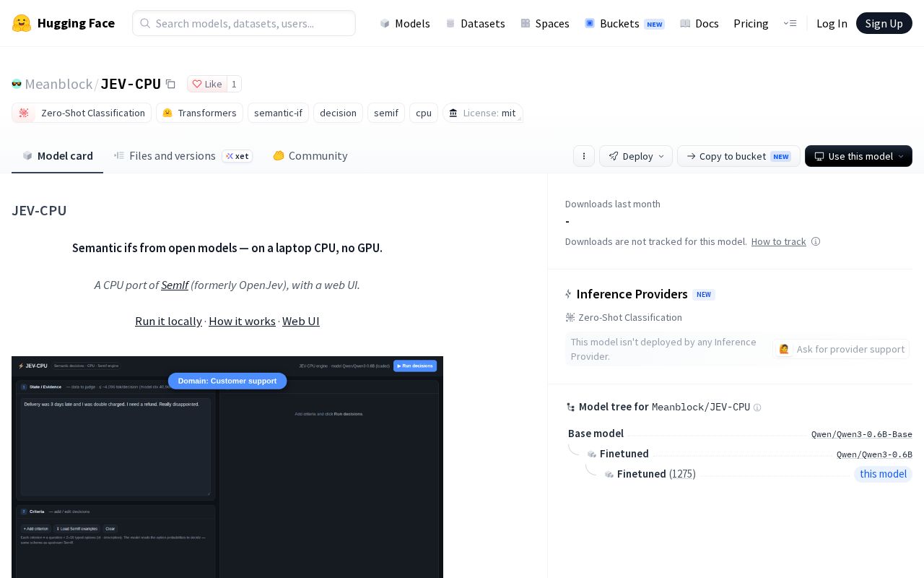Open the navigation overflow menu icon
This screenshot has height=578, width=924.
click(x=790, y=23)
